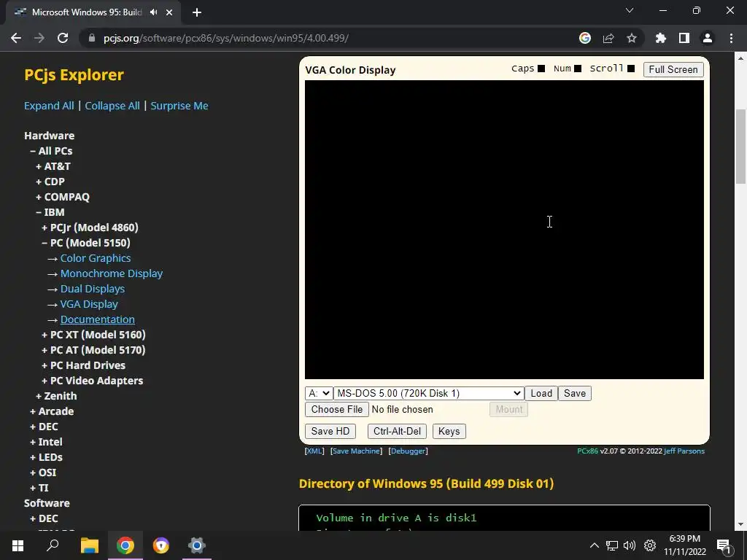Open the MS-DOS 5.00 disk dropdown

428,393
